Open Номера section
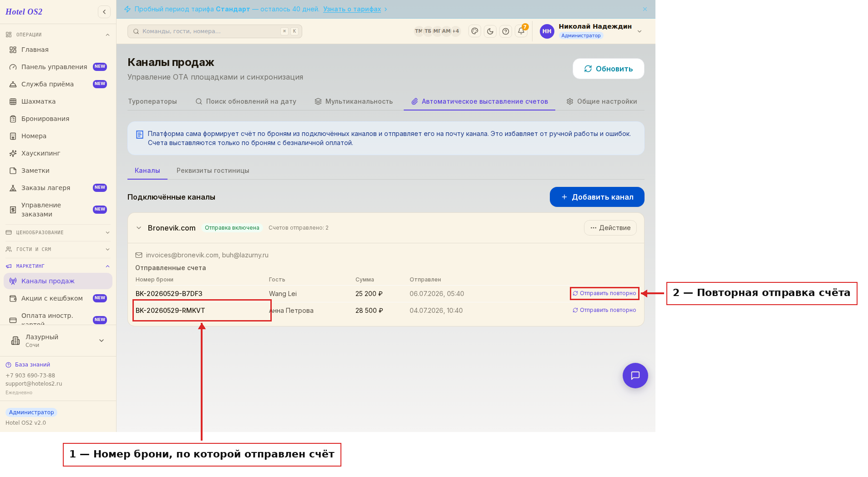This screenshot has height=477, width=868. coord(58,136)
